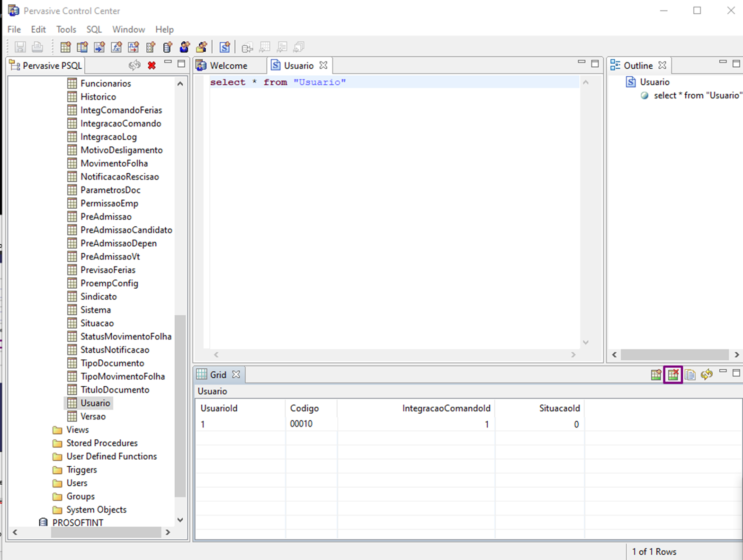Open a new SQL document from toolbar
Screen dimensions: 743x560
(224, 47)
